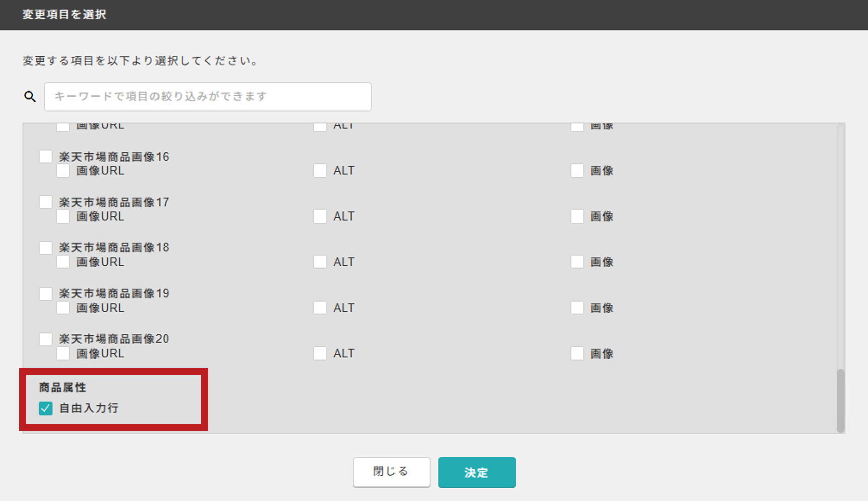Focus the keyword filter input field

point(208,97)
